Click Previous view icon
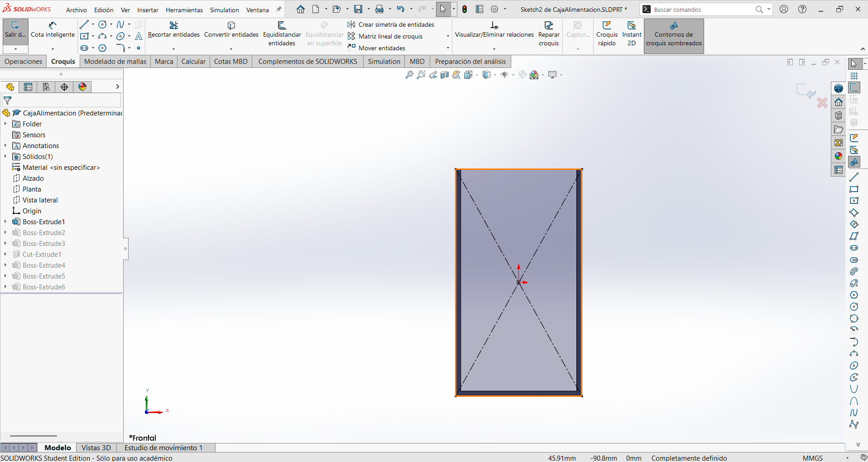The image size is (868, 462). 433,75
